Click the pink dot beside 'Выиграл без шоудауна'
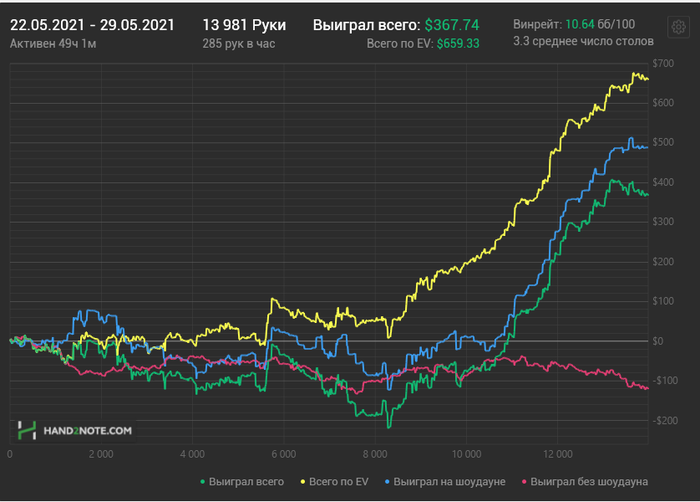 click(x=524, y=482)
